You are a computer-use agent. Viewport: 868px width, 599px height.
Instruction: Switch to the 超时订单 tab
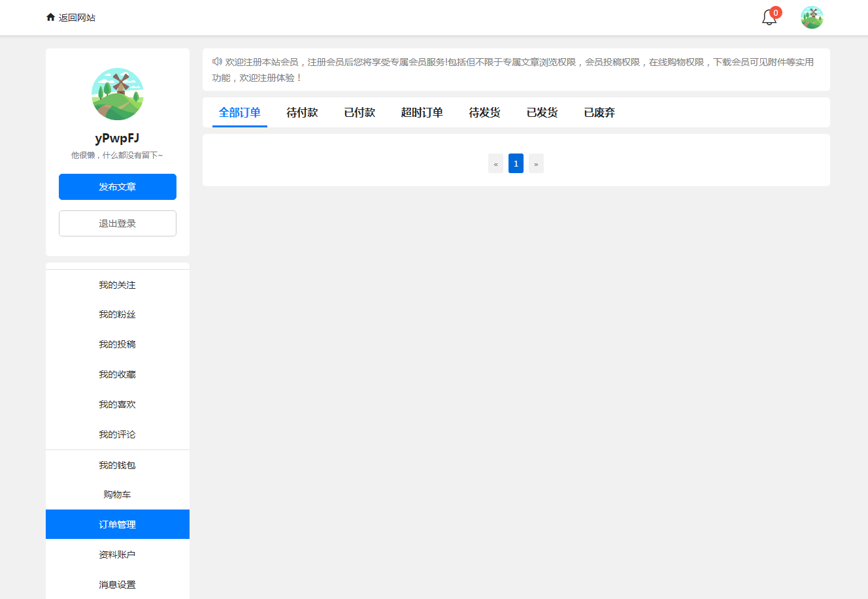pyautogui.click(x=422, y=112)
